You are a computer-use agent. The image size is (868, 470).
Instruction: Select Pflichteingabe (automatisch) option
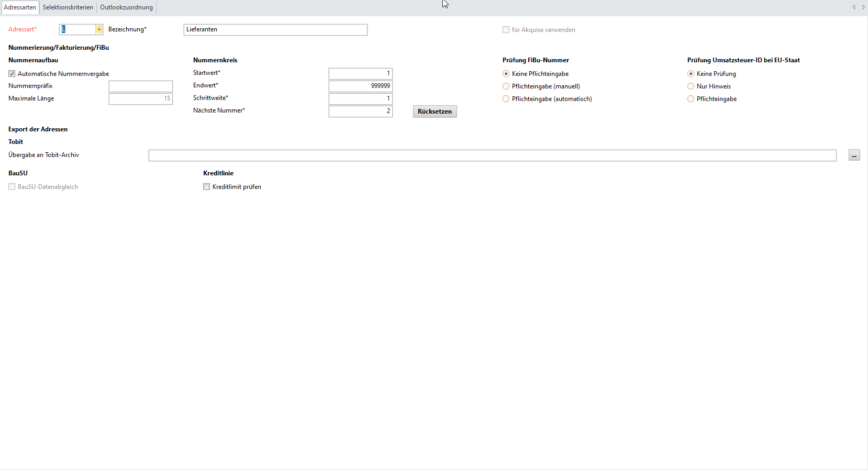click(506, 99)
